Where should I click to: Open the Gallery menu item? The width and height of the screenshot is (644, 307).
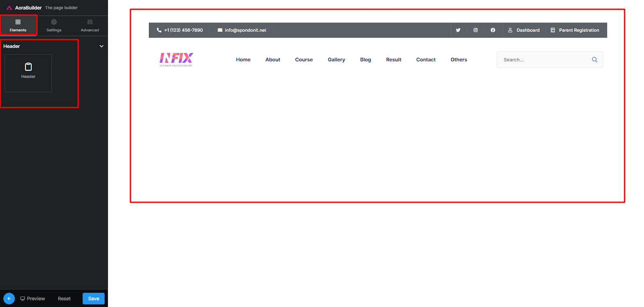[336, 60]
